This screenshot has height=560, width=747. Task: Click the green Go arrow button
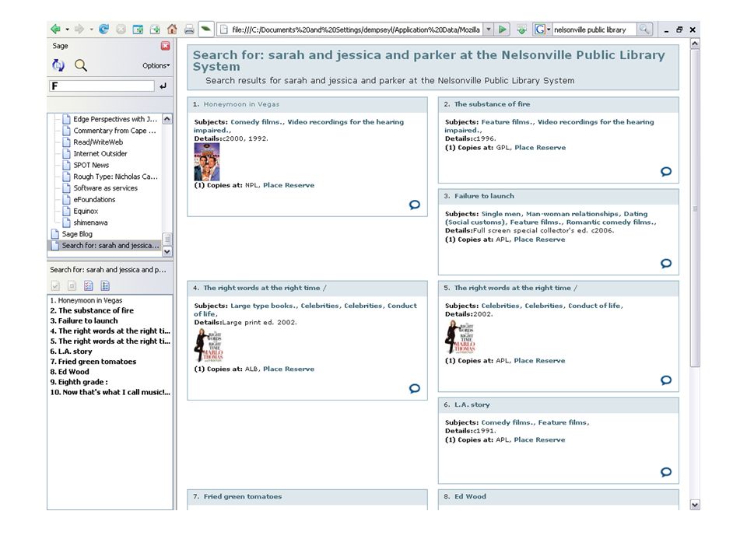pyautogui.click(x=502, y=30)
